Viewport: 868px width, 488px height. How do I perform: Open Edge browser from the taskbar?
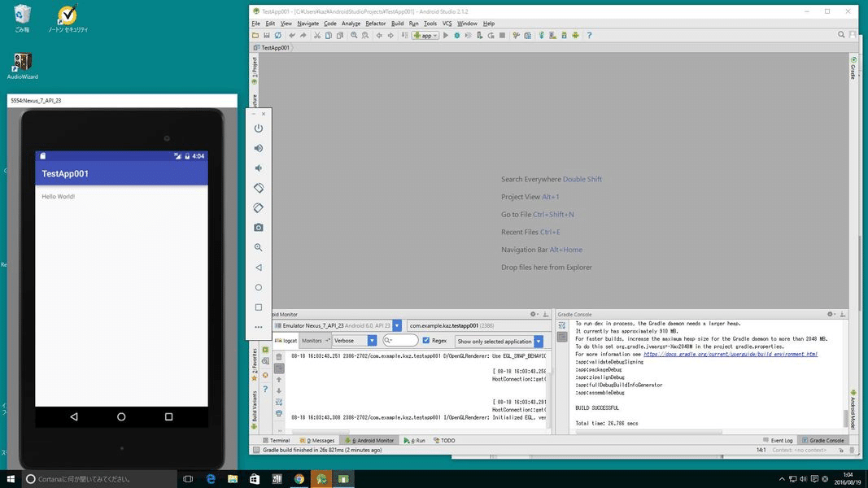click(x=211, y=479)
